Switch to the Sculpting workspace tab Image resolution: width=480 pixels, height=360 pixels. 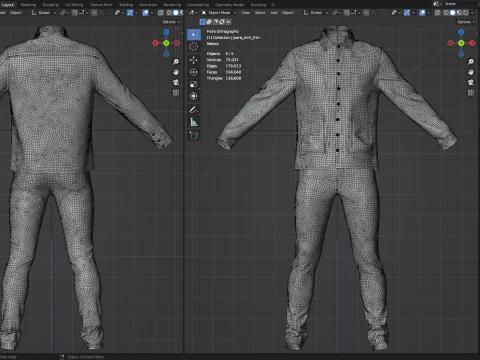click(50, 5)
